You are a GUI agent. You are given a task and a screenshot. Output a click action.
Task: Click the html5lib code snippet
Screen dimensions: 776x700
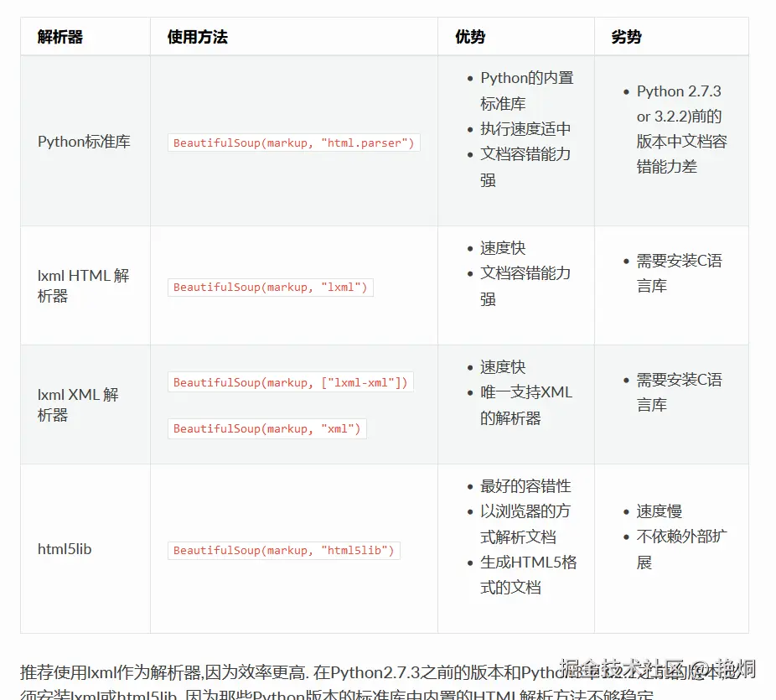click(283, 551)
